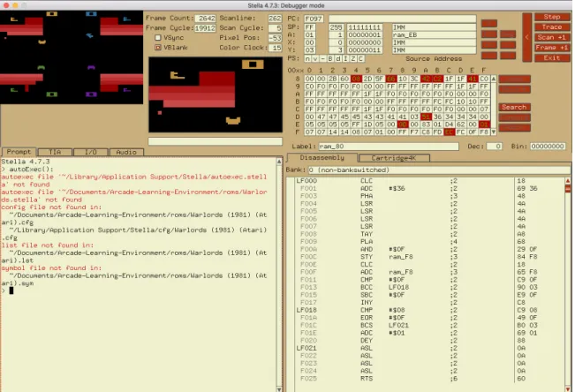Viewport: 575px width, 392px height.
Task: Click the Frame Cycle value 19912
Action: click(x=205, y=28)
